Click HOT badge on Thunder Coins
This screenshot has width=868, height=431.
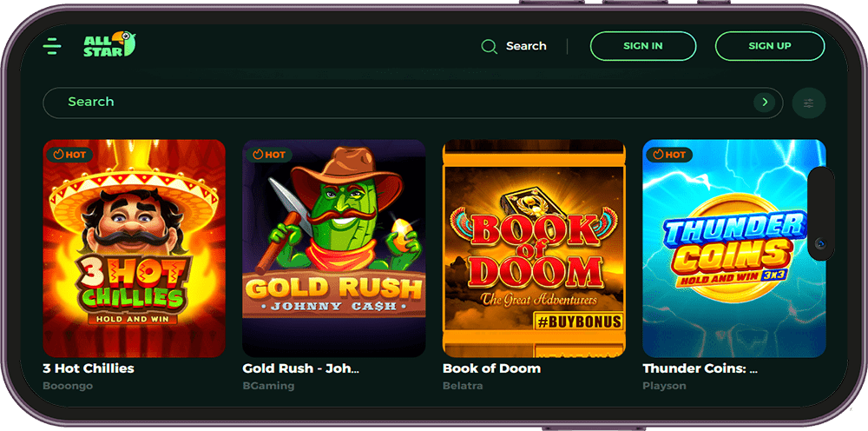tap(670, 155)
